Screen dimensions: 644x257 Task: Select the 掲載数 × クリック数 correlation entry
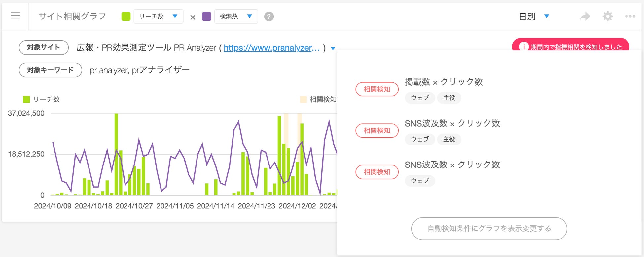[x=444, y=82]
